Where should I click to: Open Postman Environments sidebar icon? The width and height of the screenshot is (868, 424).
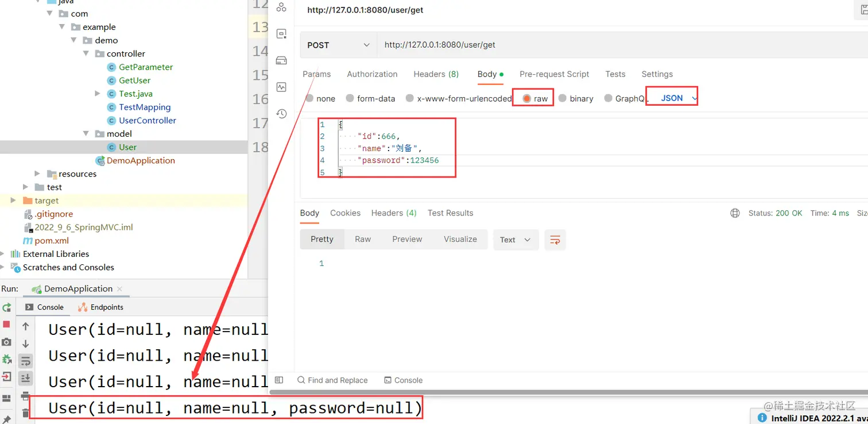(x=281, y=7)
